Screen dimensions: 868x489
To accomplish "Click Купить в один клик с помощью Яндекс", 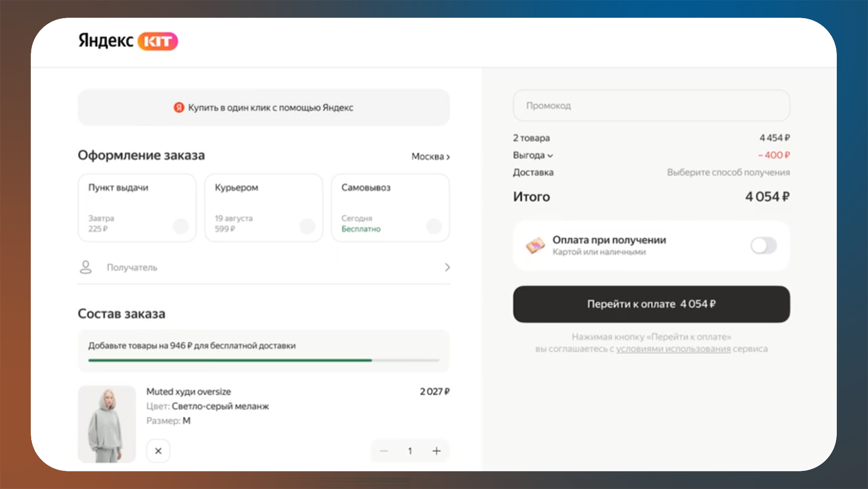I will 264,108.
